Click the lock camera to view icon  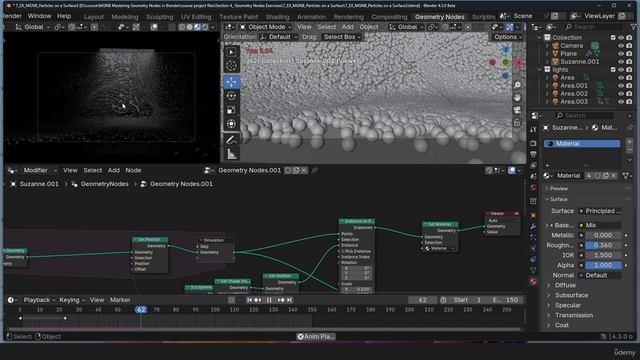517,123
